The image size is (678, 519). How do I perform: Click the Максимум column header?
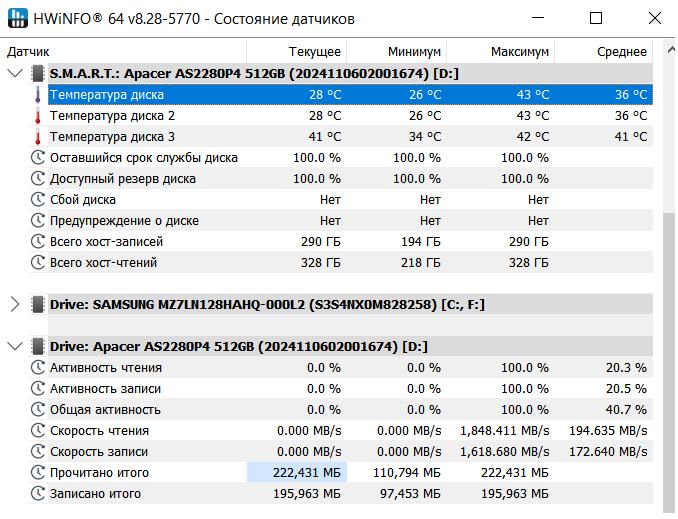point(500,52)
